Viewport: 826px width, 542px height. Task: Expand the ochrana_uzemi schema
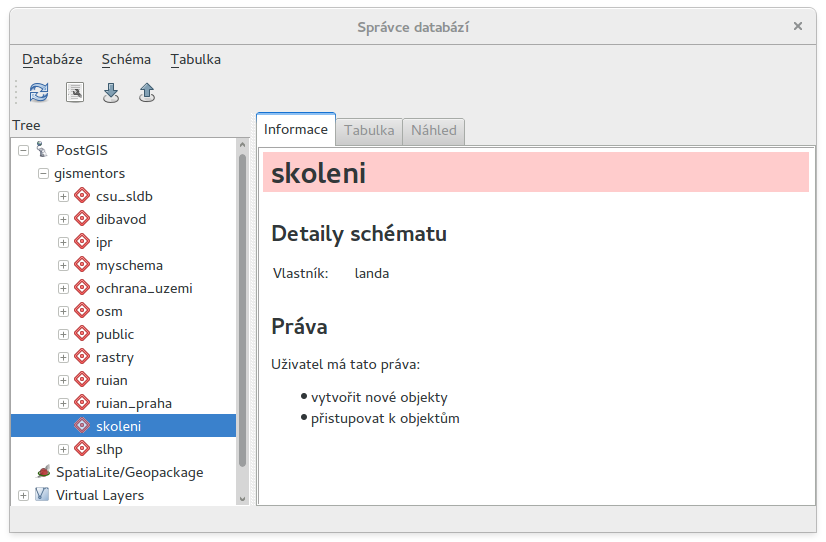click(x=63, y=289)
